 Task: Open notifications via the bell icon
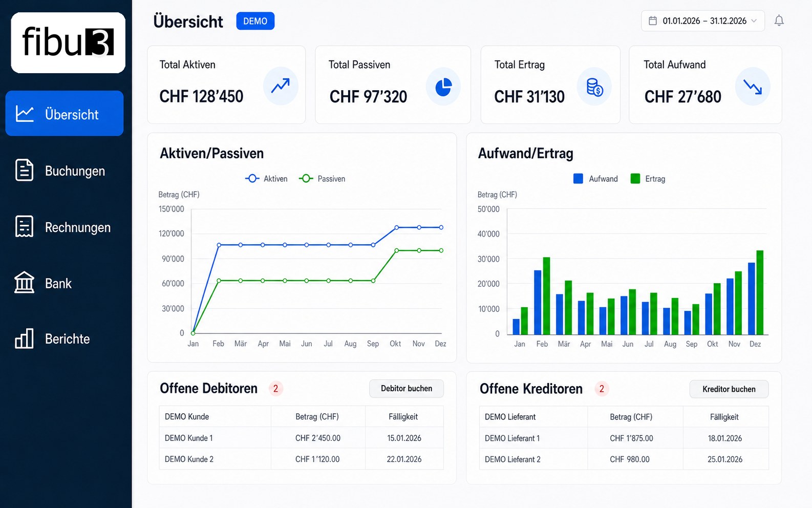point(779,20)
